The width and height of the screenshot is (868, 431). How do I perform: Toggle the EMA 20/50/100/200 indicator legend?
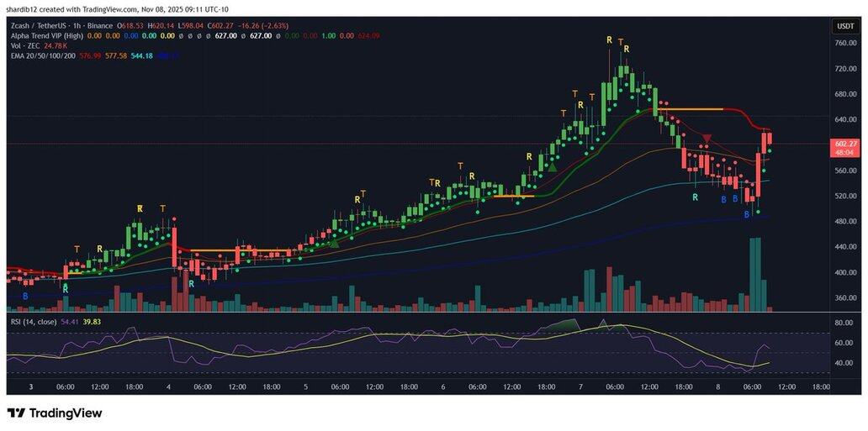tap(42, 55)
